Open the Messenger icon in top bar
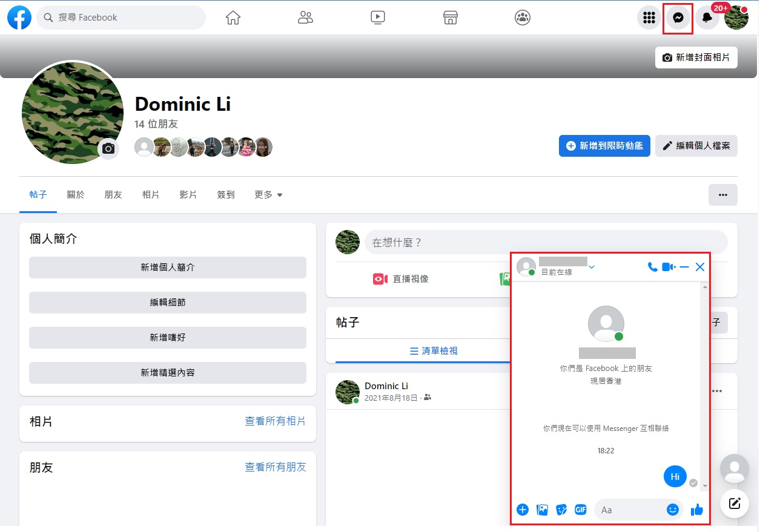760x532 pixels. click(x=679, y=18)
